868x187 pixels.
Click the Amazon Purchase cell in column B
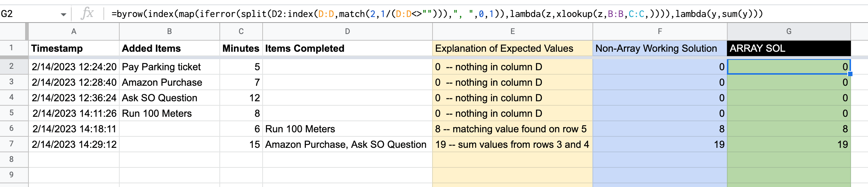tap(170, 82)
